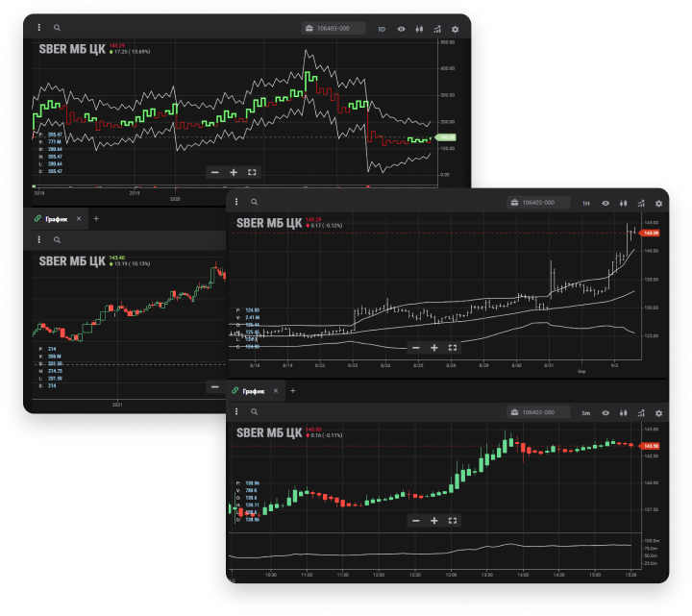Toggle the eye visibility icon in the 5m chart
Viewport: 692px width, 616px height.
click(x=605, y=413)
